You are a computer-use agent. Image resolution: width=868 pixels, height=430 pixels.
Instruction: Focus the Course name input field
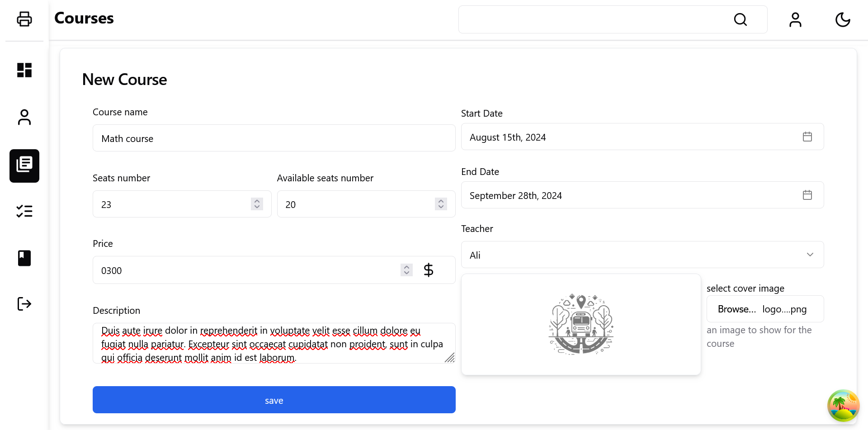point(274,138)
